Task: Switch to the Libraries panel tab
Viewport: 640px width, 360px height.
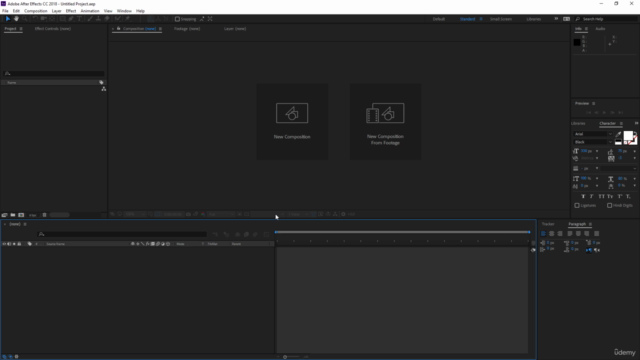Action: pos(578,123)
